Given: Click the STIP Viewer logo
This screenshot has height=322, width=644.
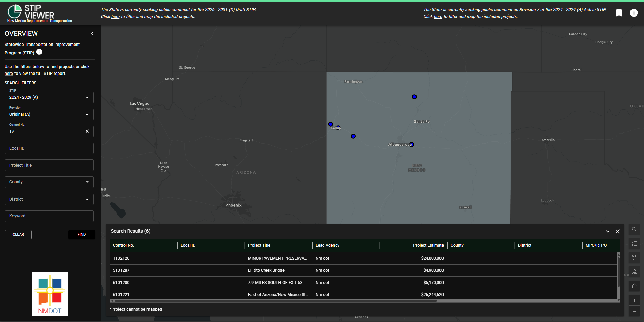Looking at the screenshot, I should coord(39,13).
